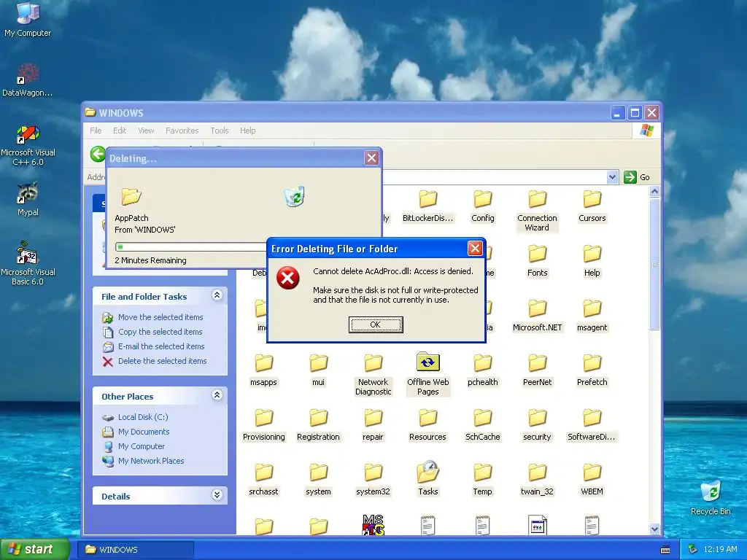Select the Temp folder
The height and width of the screenshot is (560, 747).
pos(483,480)
